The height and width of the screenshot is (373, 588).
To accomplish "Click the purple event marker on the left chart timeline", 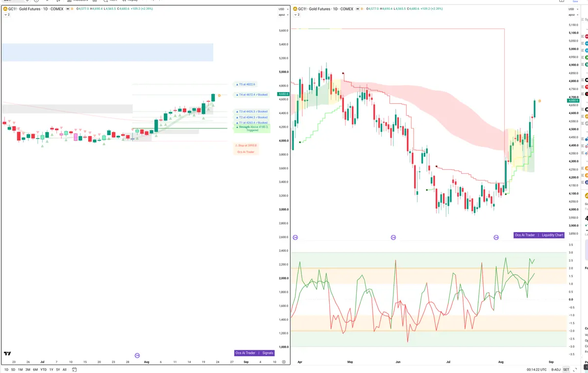I will click(137, 355).
